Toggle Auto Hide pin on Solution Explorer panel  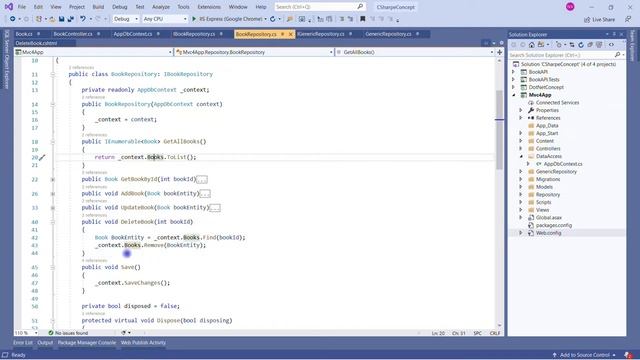tap(614, 34)
